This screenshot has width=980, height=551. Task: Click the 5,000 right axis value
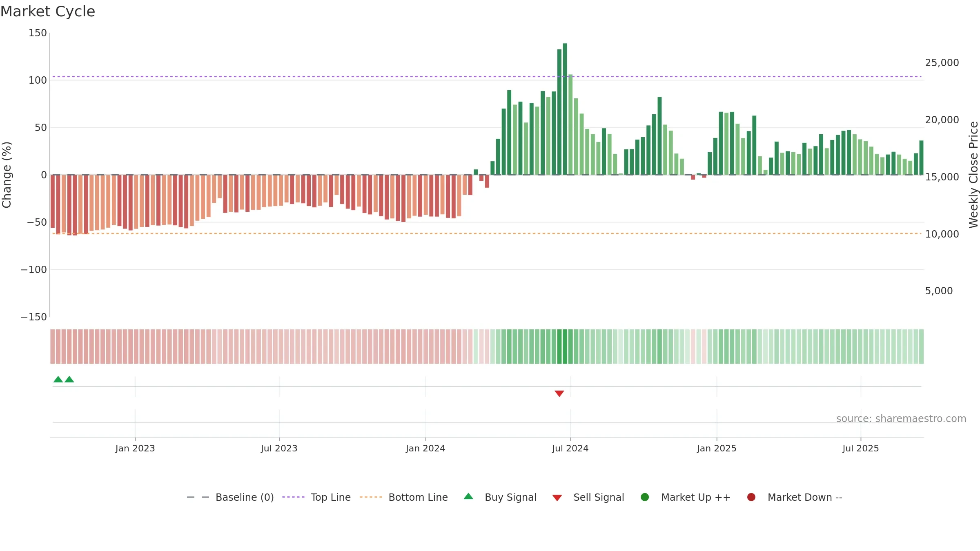point(939,291)
